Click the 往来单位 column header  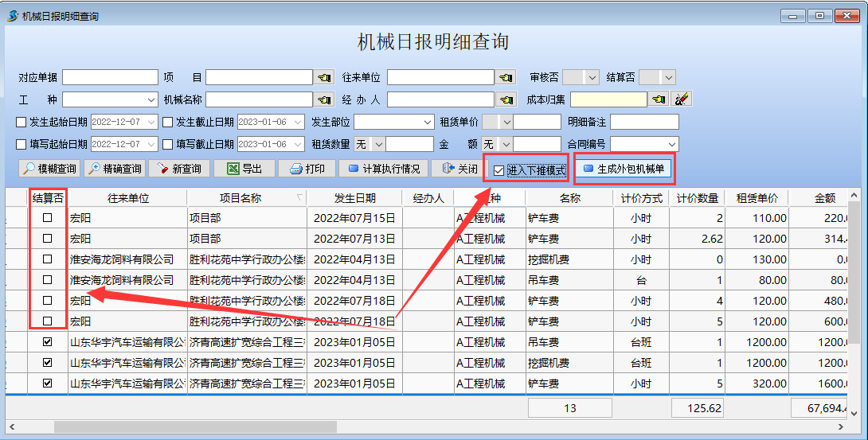click(127, 198)
